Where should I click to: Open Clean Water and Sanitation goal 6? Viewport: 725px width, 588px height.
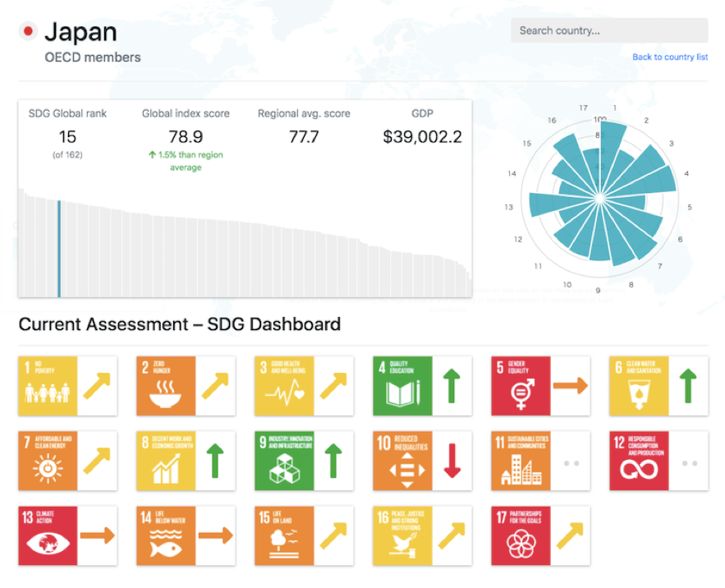pos(639,386)
